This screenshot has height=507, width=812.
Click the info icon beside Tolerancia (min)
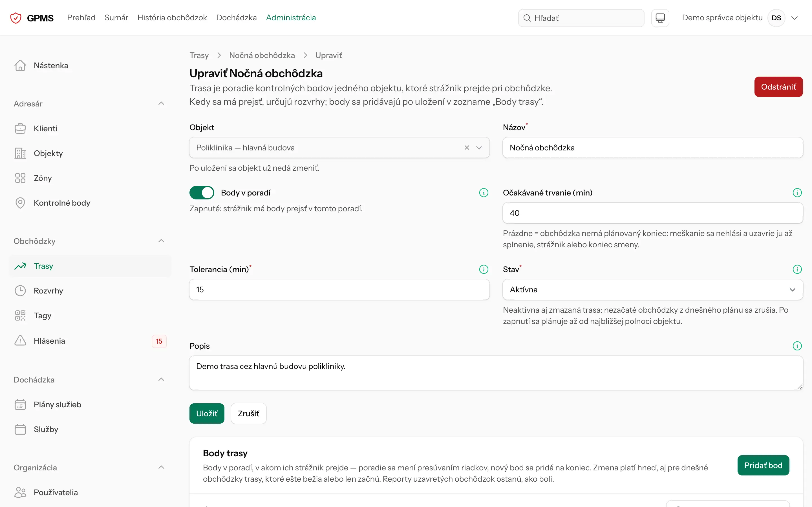pyautogui.click(x=484, y=269)
